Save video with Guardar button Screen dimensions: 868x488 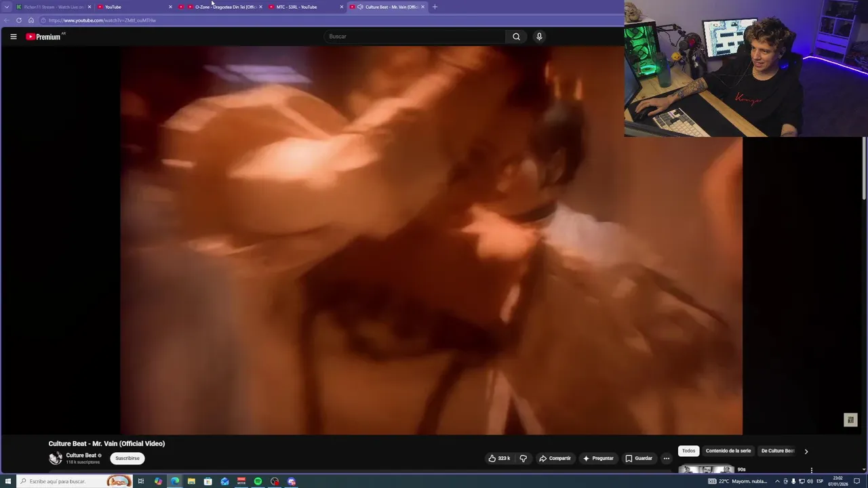click(x=639, y=458)
